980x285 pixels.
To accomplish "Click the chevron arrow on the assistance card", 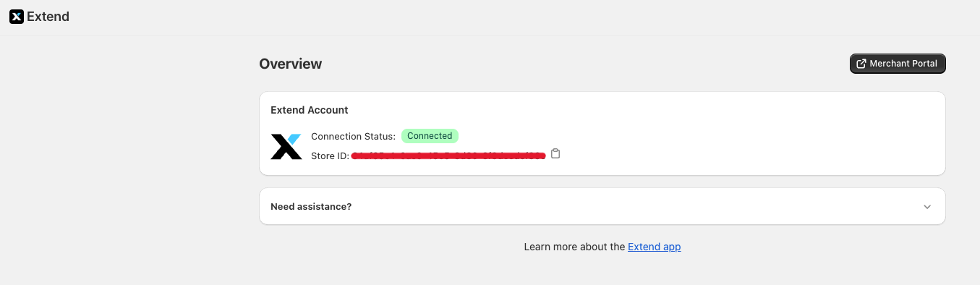I will pyautogui.click(x=927, y=207).
